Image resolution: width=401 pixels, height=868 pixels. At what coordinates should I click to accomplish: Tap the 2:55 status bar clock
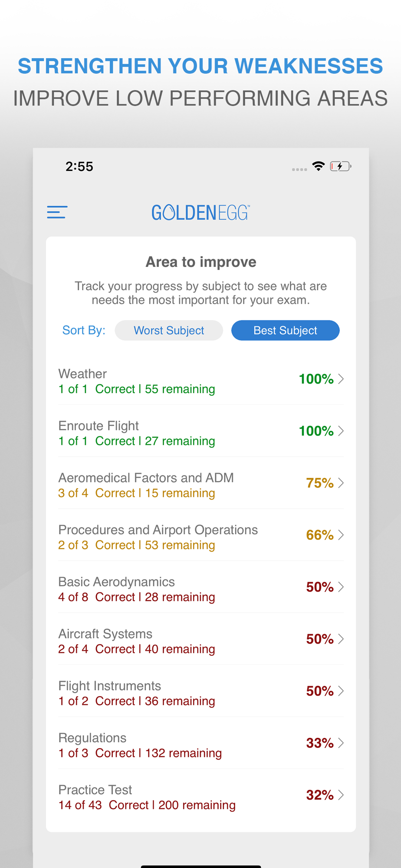click(x=79, y=167)
